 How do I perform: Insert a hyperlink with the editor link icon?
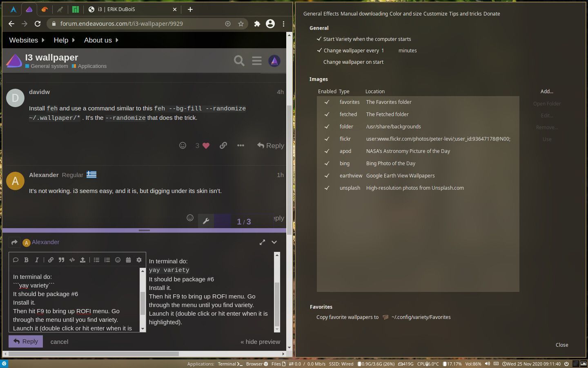pyautogui.click(x=51, y=260)
